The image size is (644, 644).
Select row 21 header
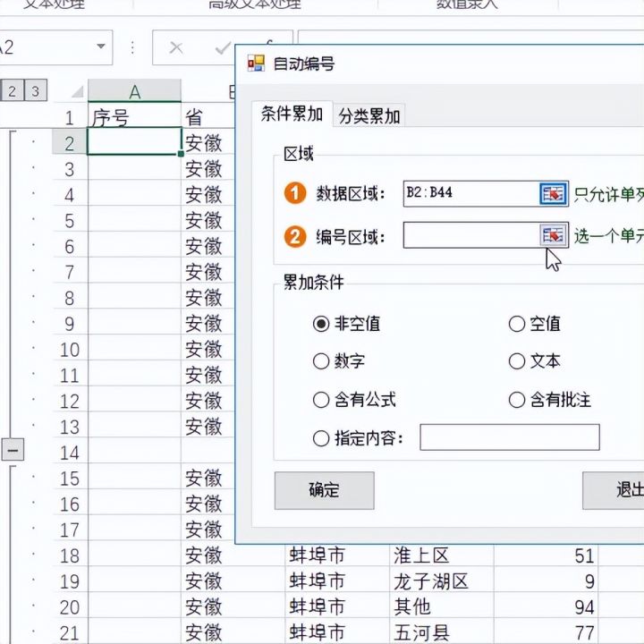[x=70, y=633]
